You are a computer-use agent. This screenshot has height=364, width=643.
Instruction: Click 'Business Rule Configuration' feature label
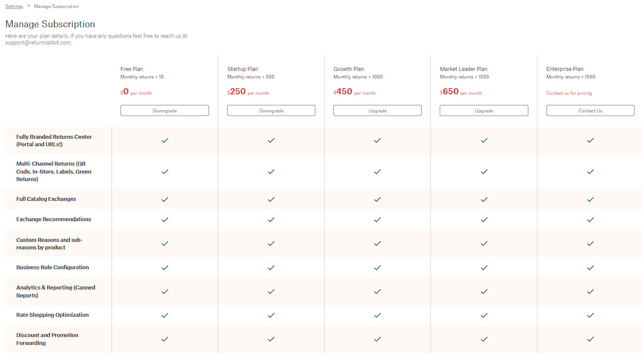click(53, 268)
